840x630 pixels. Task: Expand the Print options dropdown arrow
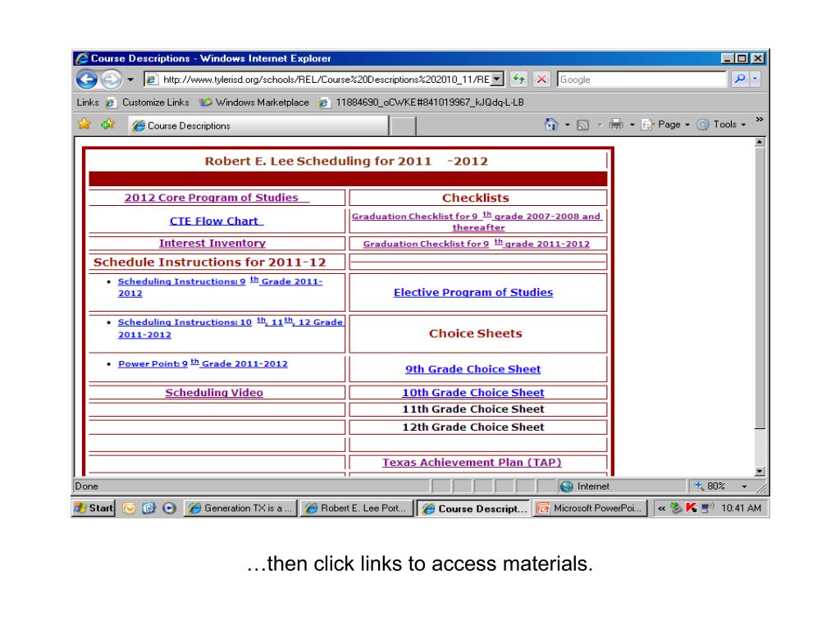[x=632, y=125]
